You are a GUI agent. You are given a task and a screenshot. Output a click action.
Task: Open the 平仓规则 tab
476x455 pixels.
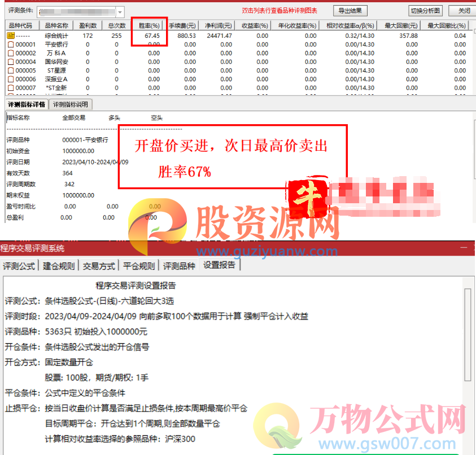(139, 266)
